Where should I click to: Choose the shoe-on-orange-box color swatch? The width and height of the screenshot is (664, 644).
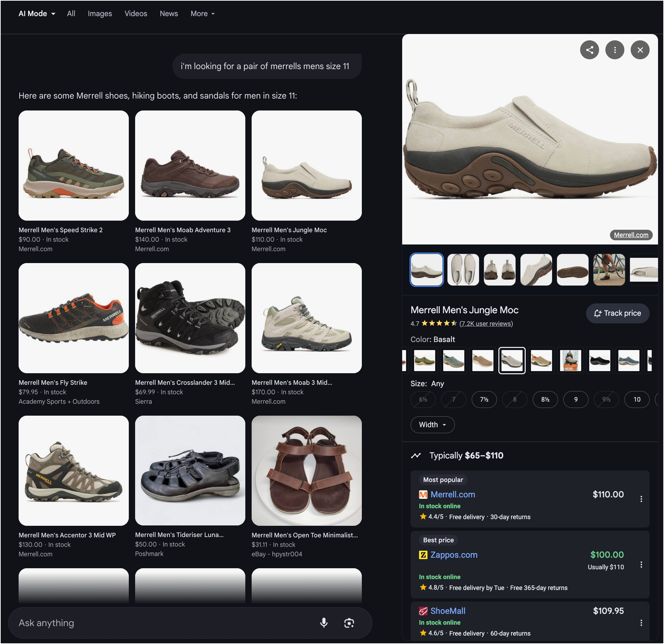click(570, 361)
